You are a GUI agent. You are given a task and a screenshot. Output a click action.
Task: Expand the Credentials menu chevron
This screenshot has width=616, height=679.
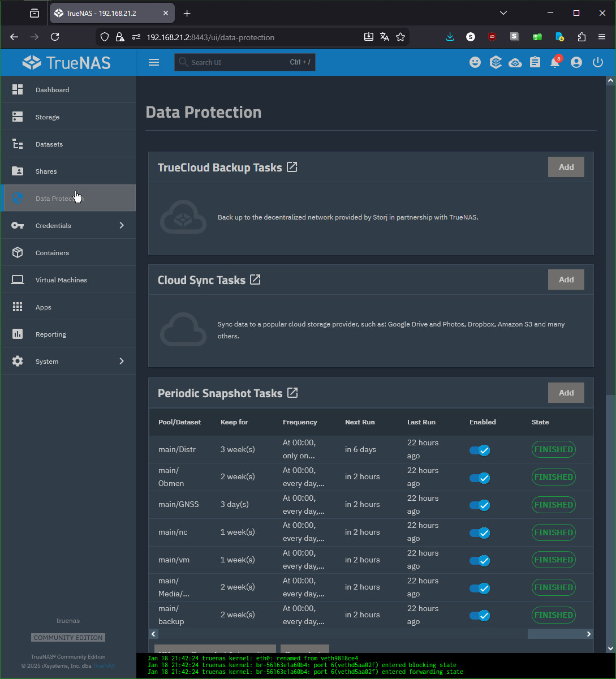(x=122, y=226)
